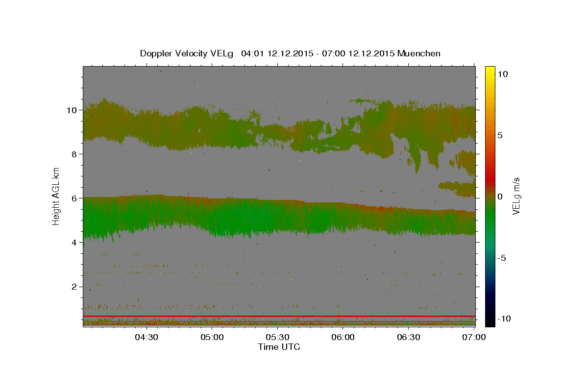
Task: Click the 'Muenchen' location text in title
Action: pyautogui.click(x=419, y=53)
